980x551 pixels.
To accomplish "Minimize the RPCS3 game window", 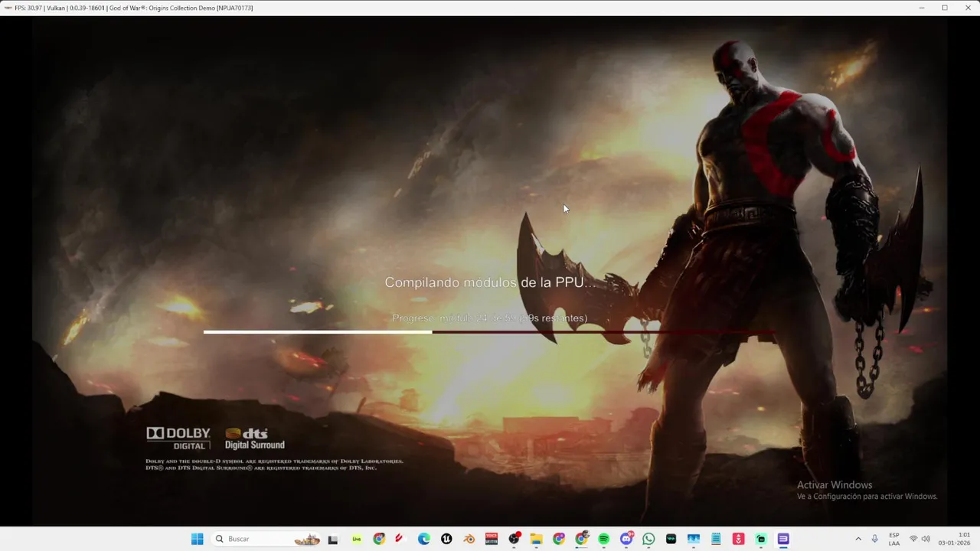I will [x=921, y=8].
